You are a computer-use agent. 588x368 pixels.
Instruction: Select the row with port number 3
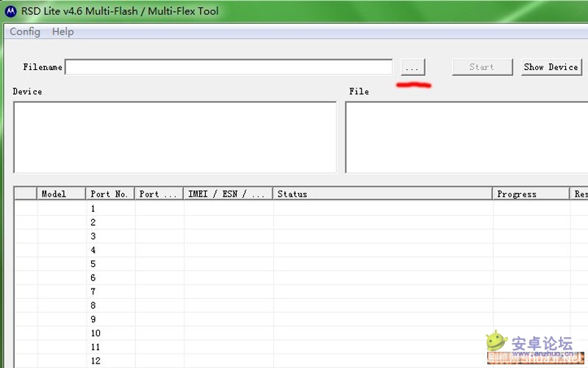pyautogui.click(x=301, y=236)
